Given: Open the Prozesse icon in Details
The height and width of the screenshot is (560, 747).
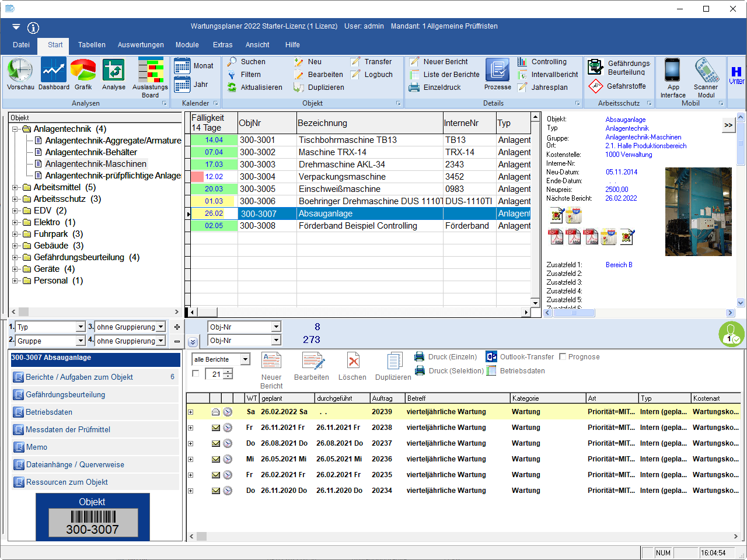Looking at the screenshot, I should pyautogui.click(x=497, y=71).
